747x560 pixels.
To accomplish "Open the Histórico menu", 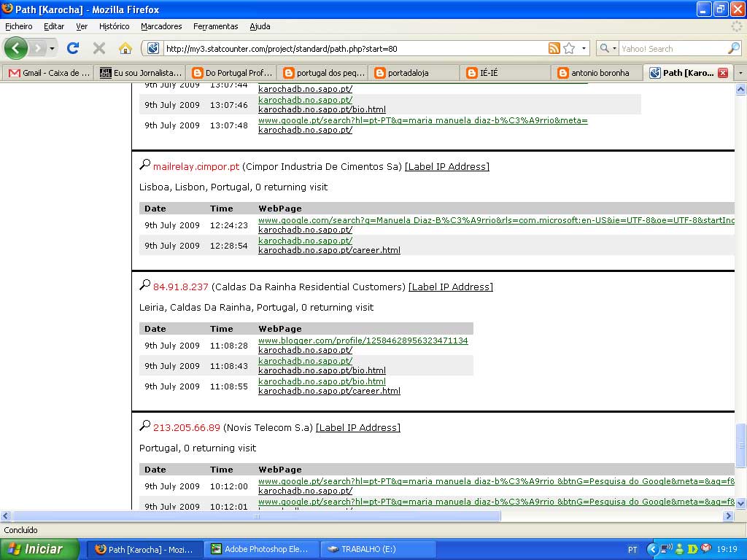I will point(115,26).
